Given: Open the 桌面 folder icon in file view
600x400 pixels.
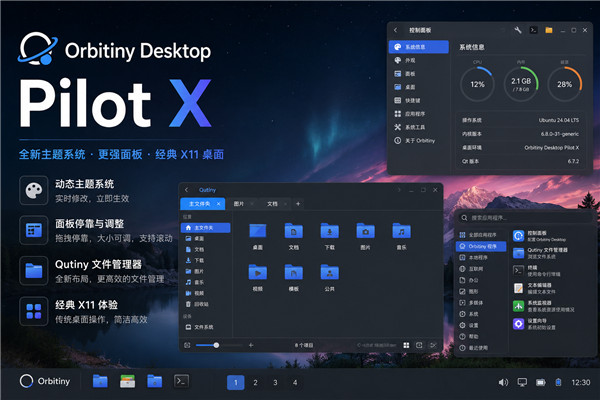Looking at the screenshot, I should click(258, 231).
